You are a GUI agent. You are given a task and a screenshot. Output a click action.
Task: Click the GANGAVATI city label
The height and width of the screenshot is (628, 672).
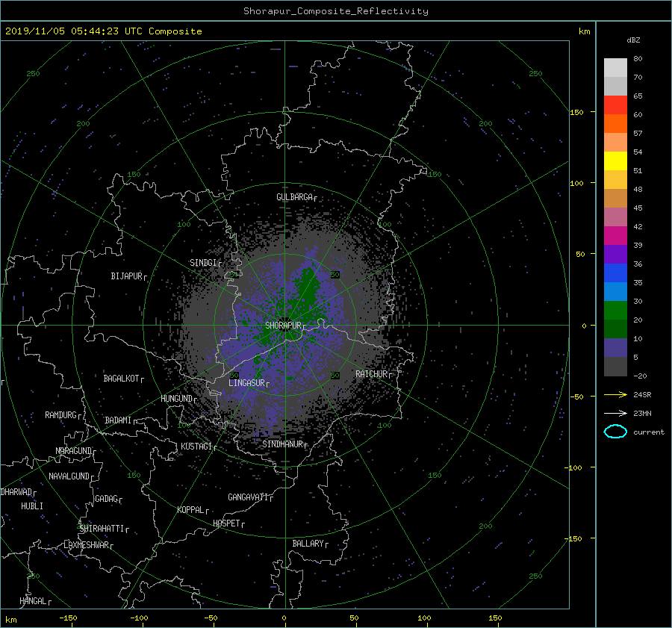[x=248, y=497]
